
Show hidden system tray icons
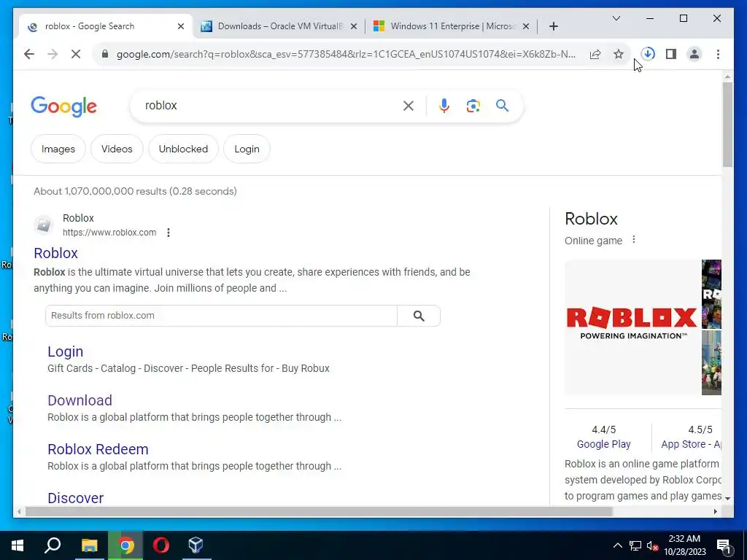tap(617, 545)
